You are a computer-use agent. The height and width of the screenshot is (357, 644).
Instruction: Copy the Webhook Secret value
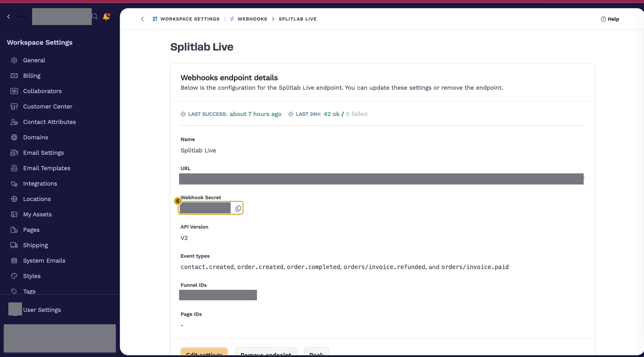[x=238, y=208]
